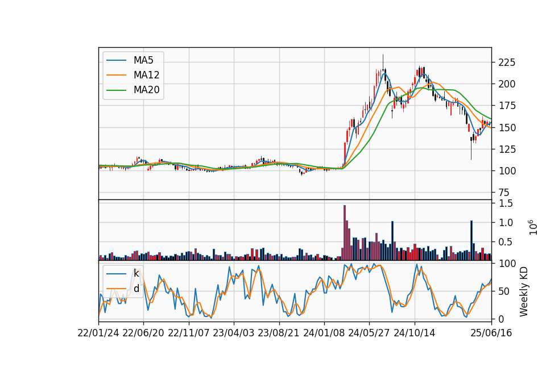The width and height of the screenshot is (546, 392).
Task: Click the 10^6 volume scale label
Action: point(533,227)
